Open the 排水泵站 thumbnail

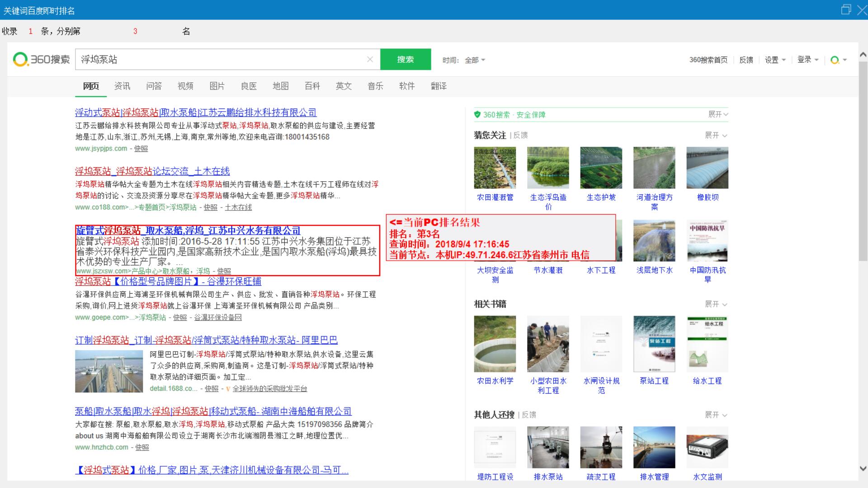tap(548, 447)
